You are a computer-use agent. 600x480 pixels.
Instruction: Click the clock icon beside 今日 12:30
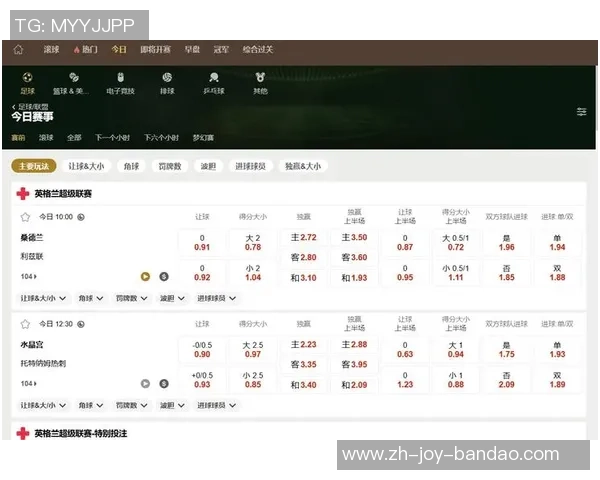pyautogui.click(x=81, y=324)
